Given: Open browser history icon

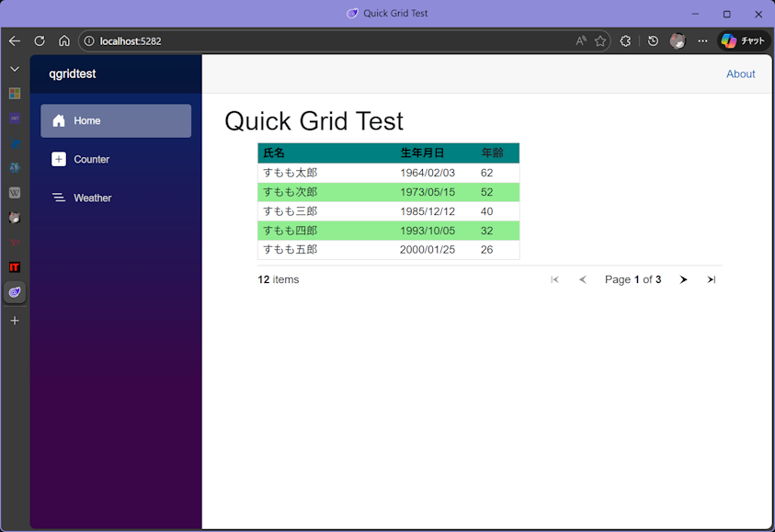Looking at the screenshot, I should coord(653,41).
